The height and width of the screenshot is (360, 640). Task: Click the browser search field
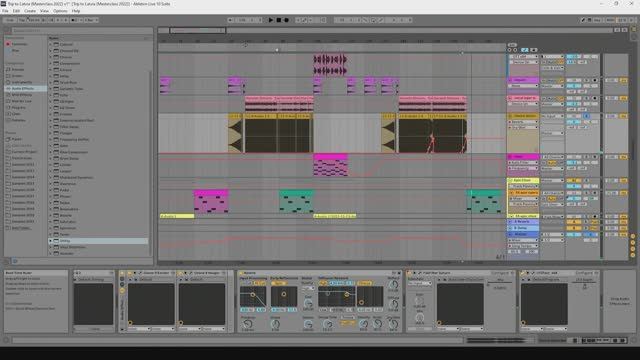pos(82,31)
